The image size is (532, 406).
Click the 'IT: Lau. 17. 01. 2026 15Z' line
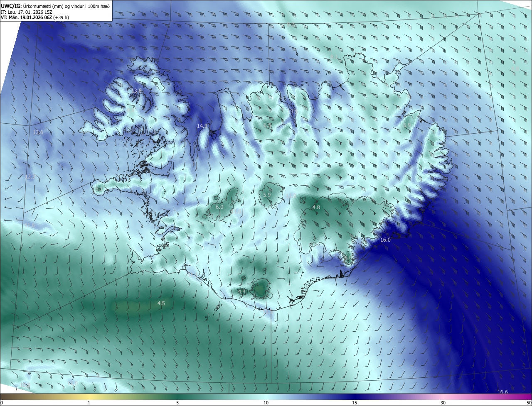pyautogui.click(x=27, y=12)
